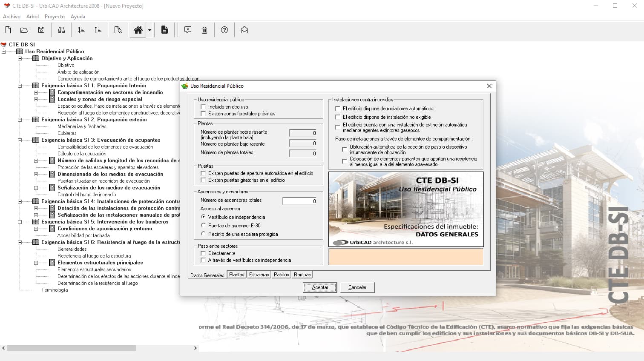The image size is (644, 361).
Task: Click the page icon beside Condiciones de aproximación
Action: tap(52, 229)
